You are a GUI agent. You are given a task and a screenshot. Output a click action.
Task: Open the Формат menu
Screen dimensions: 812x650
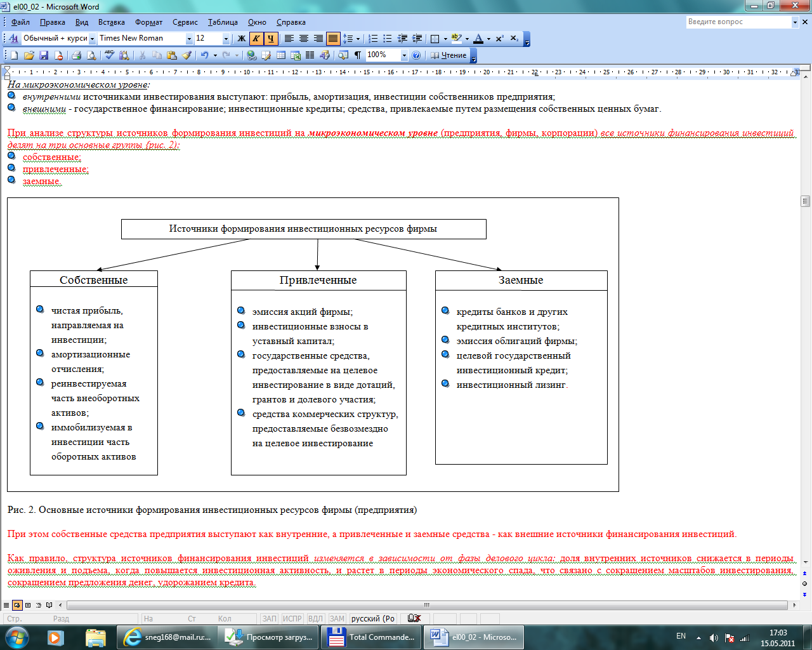coord(149,22)
